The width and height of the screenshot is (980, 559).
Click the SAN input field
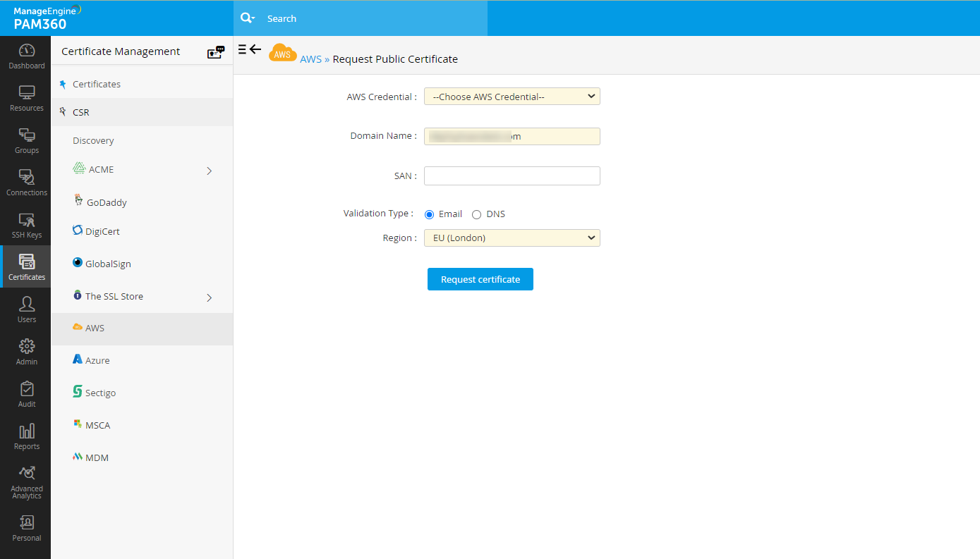pos(512,176)
